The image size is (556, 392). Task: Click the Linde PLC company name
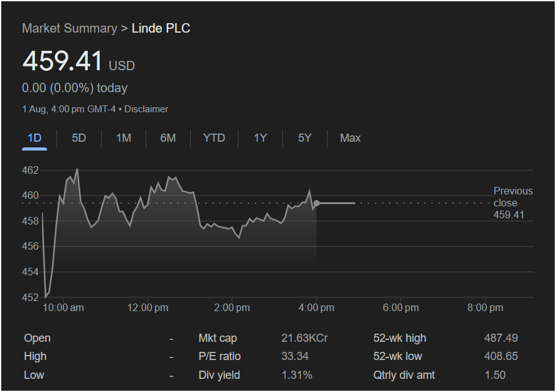pos(161,28)
